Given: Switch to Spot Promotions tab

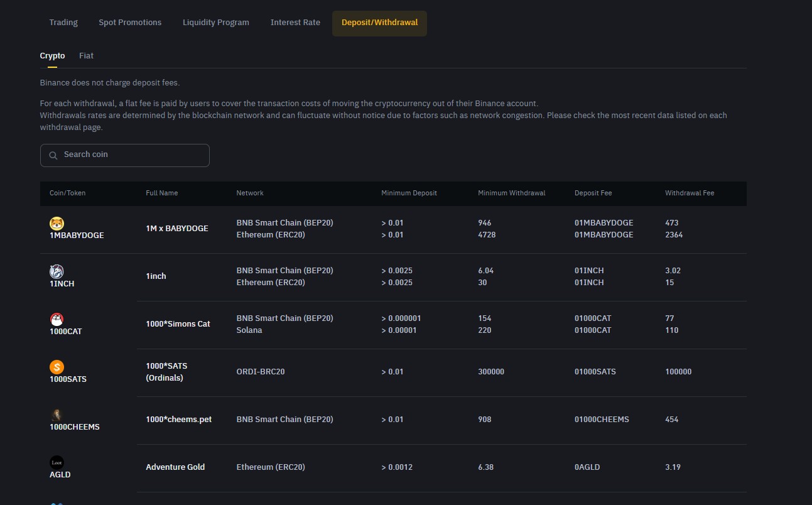Looking at the screenshot, I should (130, 23).
